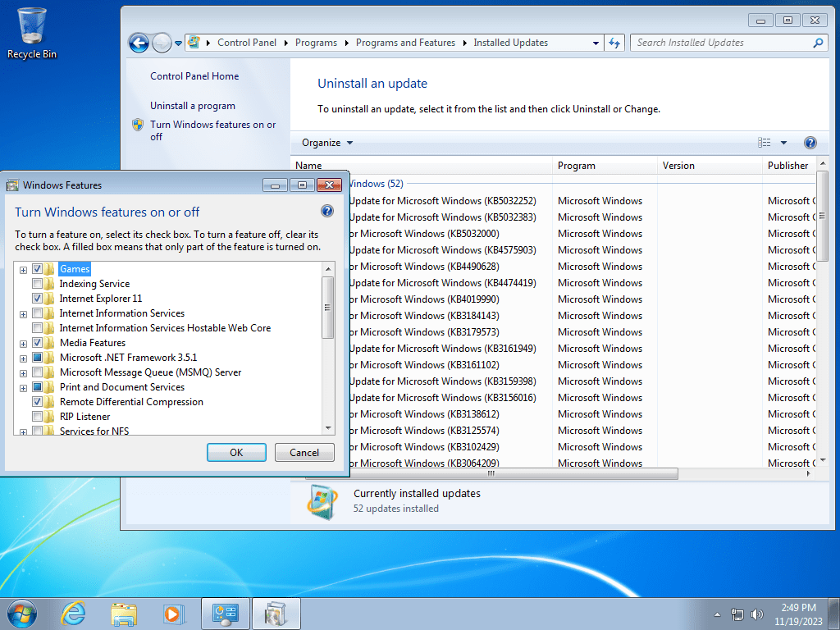The height and width of the screenshot is (630, 840).
Task: Uncheck Internet Explorer 11 checkbox
Action: click(x=37, y=299)
